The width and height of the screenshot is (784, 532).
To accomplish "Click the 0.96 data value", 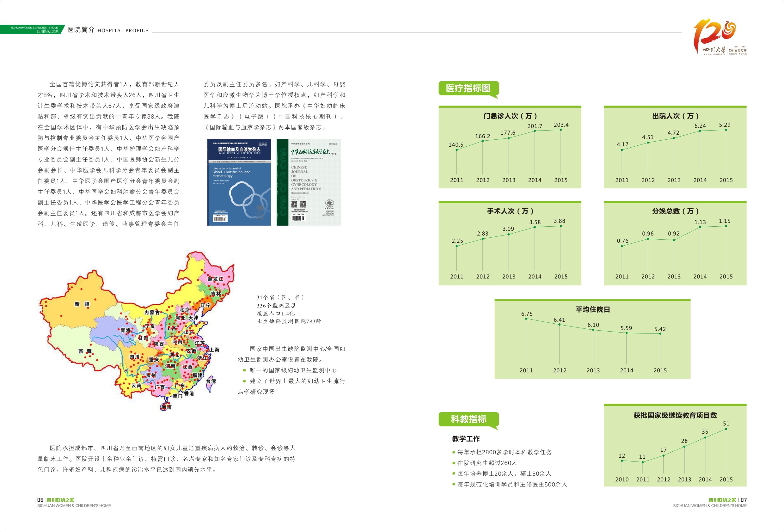I will [x=648, y=234].
